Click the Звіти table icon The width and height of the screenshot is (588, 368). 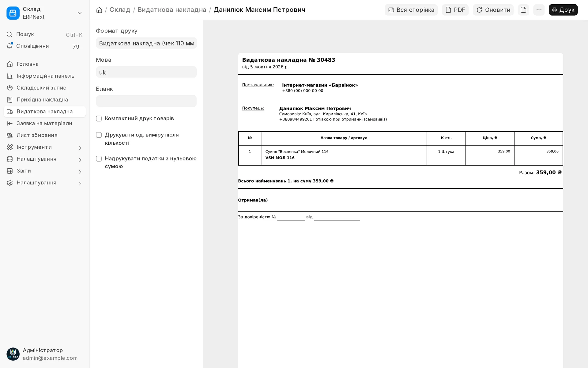point(10,171)
